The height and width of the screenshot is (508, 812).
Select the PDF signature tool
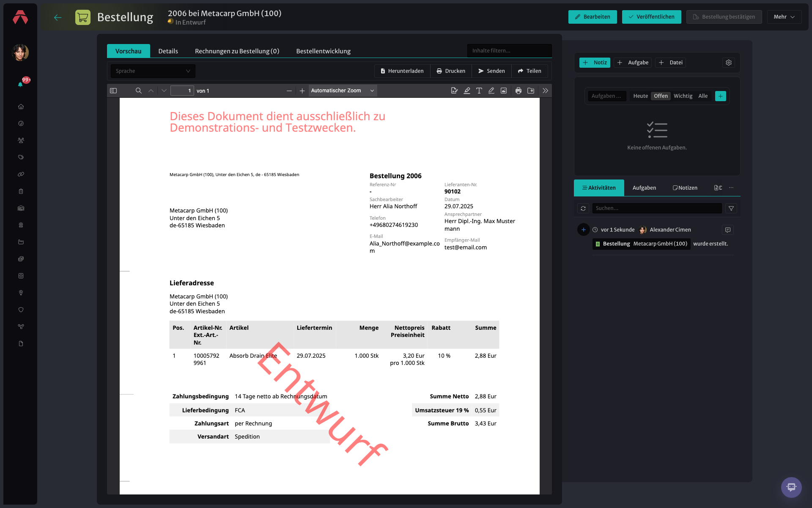[x=455, y=91]
